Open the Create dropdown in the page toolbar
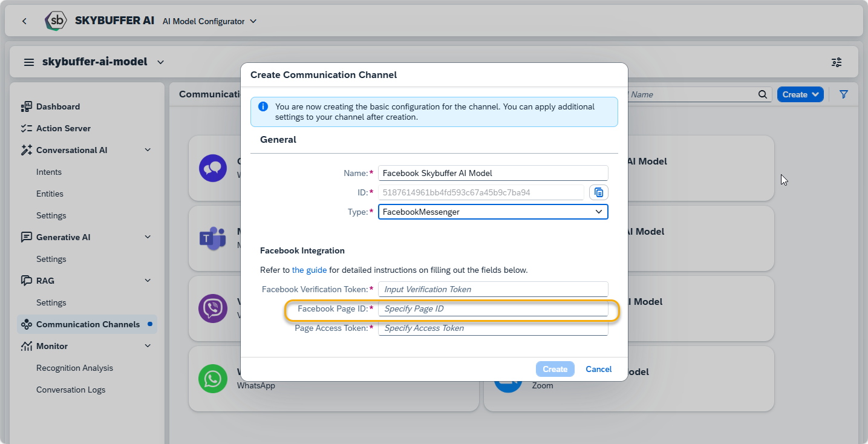The height and width of the screenshot is (444, 868). tap(800, 94)
